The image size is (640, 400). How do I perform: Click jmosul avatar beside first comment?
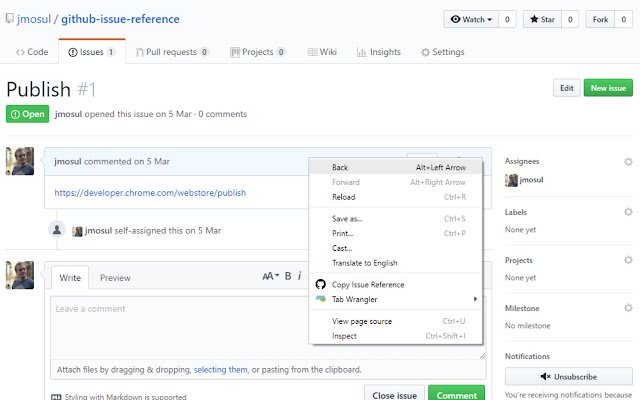pyautogui.click(x=20, y=161)
